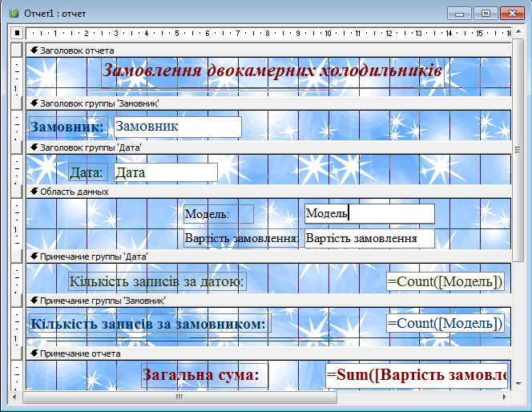
Task: Click the section selector left of 'Примечание отчета'
Action: 17,353
